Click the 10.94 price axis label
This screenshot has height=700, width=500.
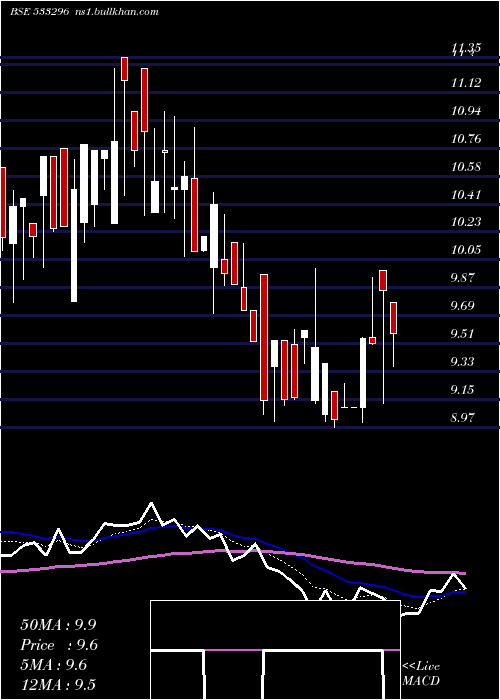[x=466, y=111]
